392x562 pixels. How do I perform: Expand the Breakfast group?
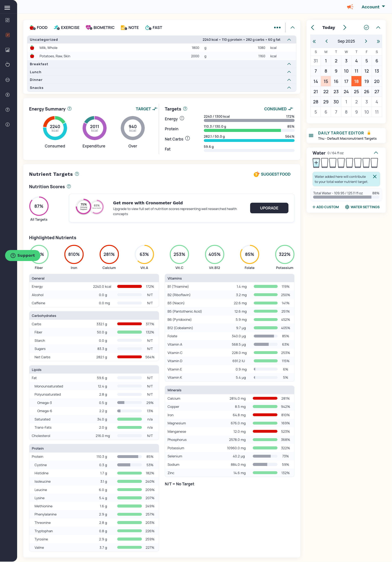289,64
